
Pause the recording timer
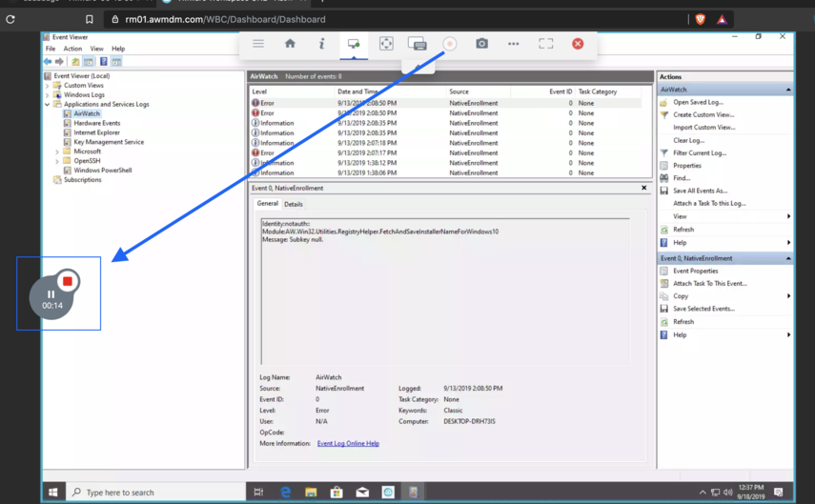coord(51,294)
